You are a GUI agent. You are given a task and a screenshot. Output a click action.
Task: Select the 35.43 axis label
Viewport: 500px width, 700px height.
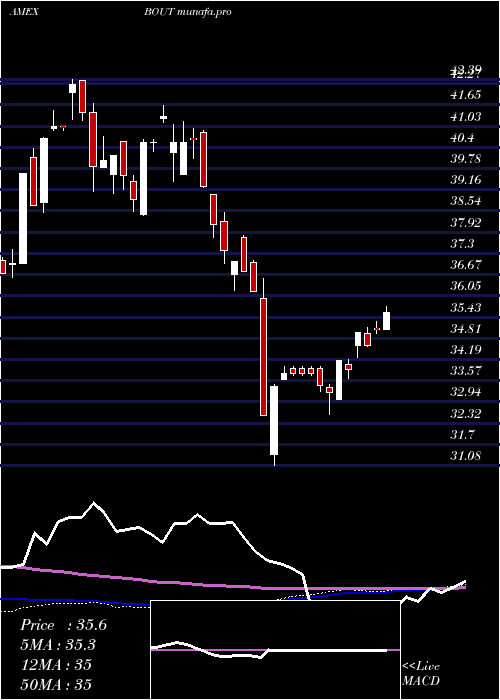coord(466,307)
